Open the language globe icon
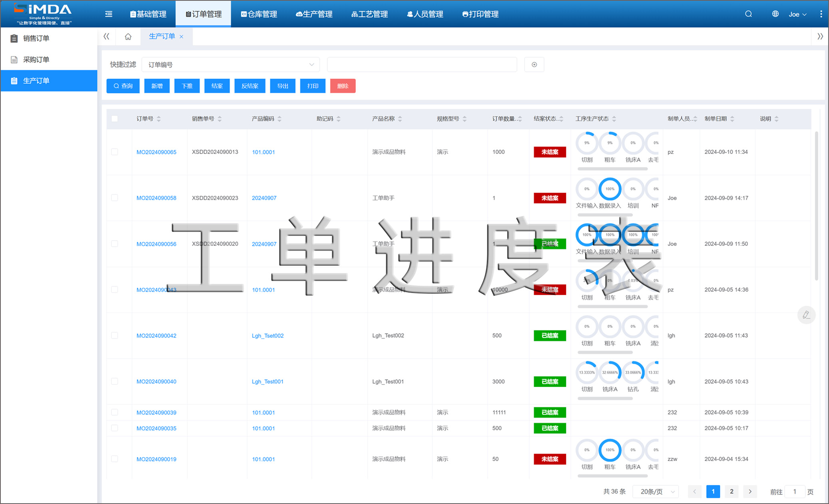829x504 pixels. coord(775,14)
